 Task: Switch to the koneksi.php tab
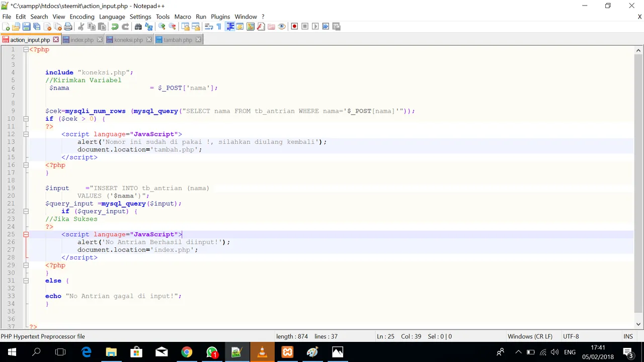click(128, 40)
